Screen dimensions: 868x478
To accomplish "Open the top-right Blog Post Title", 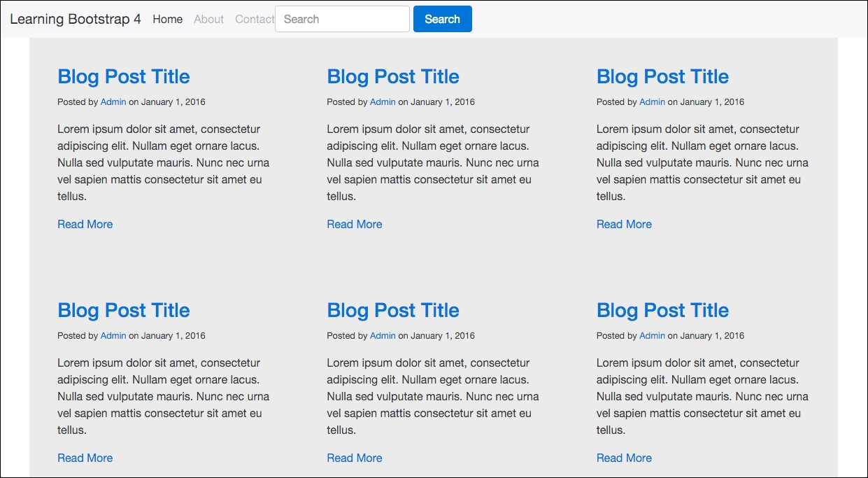I will [x=662, y=76].
